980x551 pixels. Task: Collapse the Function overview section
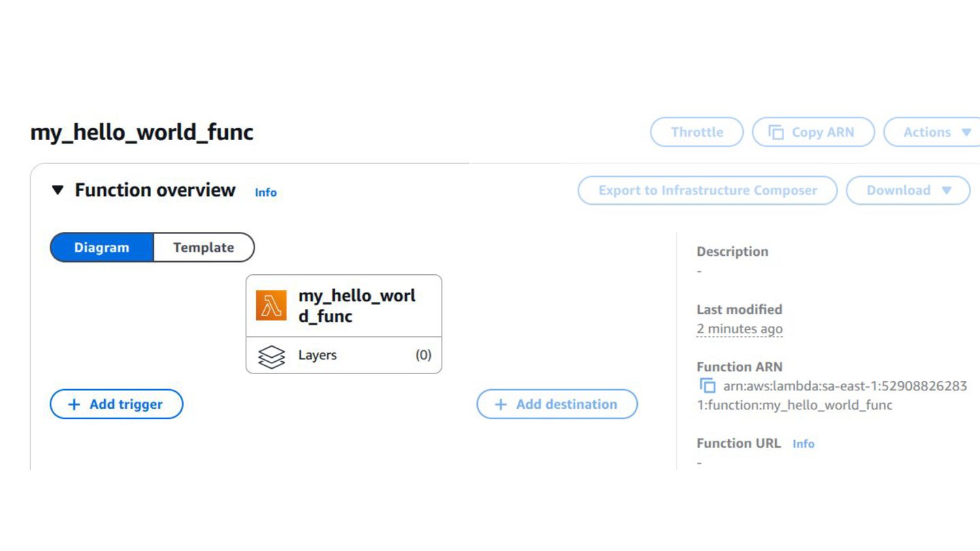[x=58, y=190]
